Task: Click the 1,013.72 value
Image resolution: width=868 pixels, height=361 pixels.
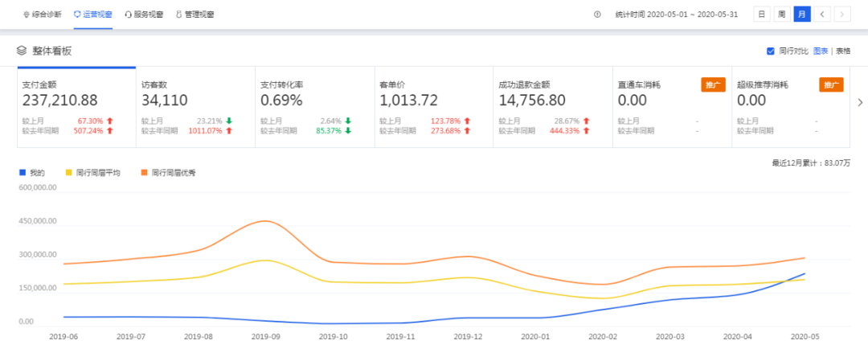Action: click(408, 101)
